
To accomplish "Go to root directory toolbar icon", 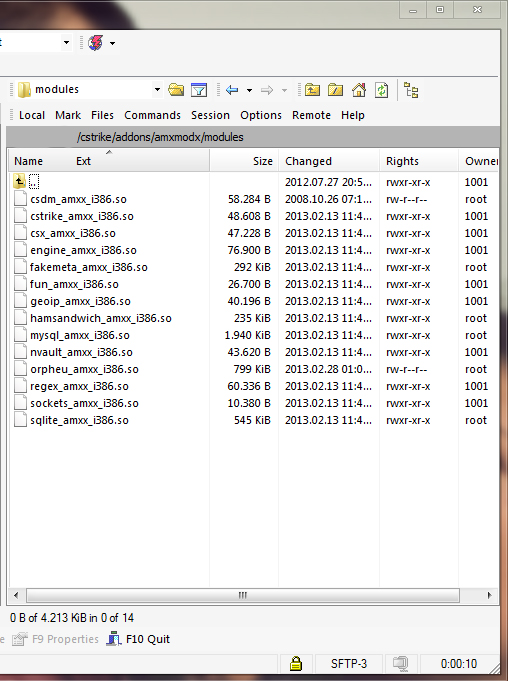I will click(335, 90).
